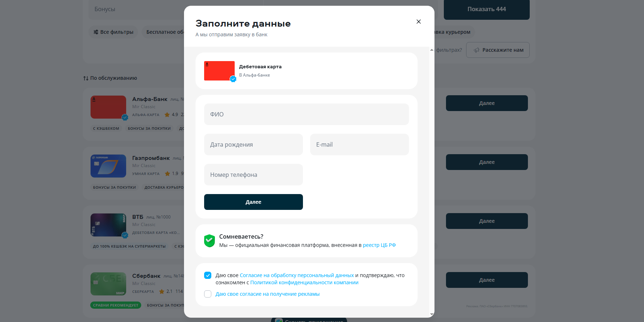Close the Заполните данные dialog
The height and width of the screenshot is (322, 644).
pos(418,22)
